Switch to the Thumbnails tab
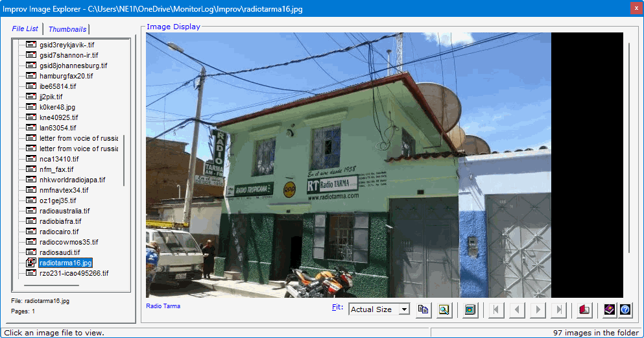Viewport: 644px width, 338px height. [x=67, y=29]
